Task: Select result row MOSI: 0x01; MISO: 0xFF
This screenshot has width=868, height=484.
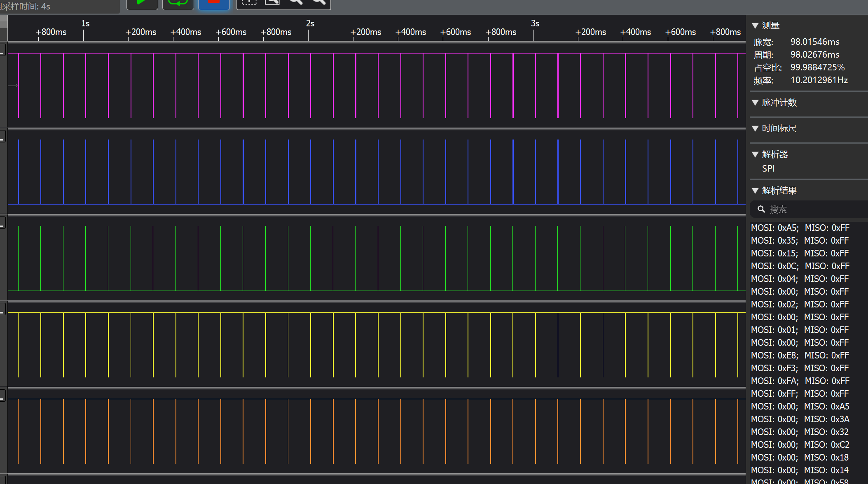Action: 800,330
